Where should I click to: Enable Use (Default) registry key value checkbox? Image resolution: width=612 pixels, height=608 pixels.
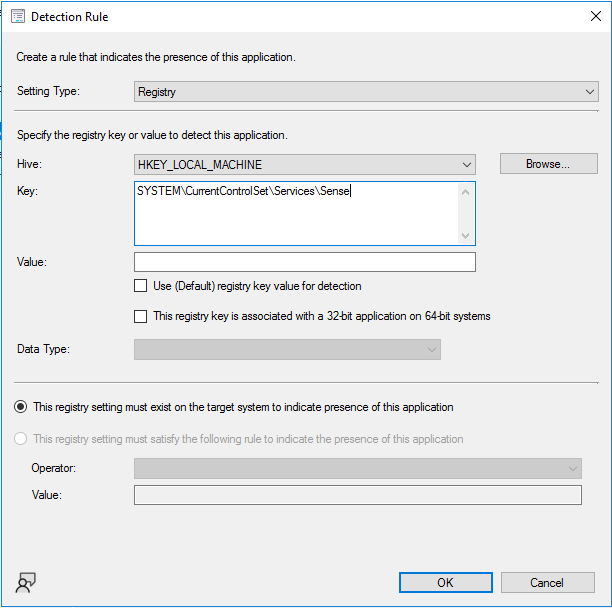click(141, 286)
